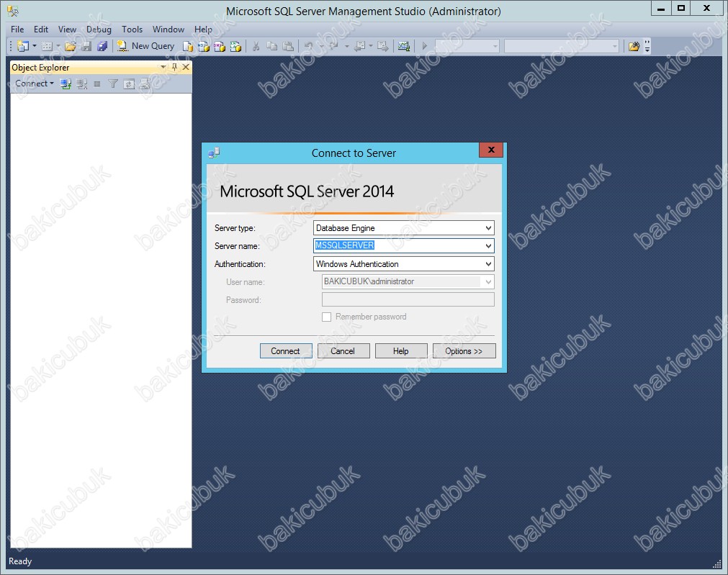Click the Copy toolbar icon
Screen dimensions: 728x575
(x=272, y=46)
